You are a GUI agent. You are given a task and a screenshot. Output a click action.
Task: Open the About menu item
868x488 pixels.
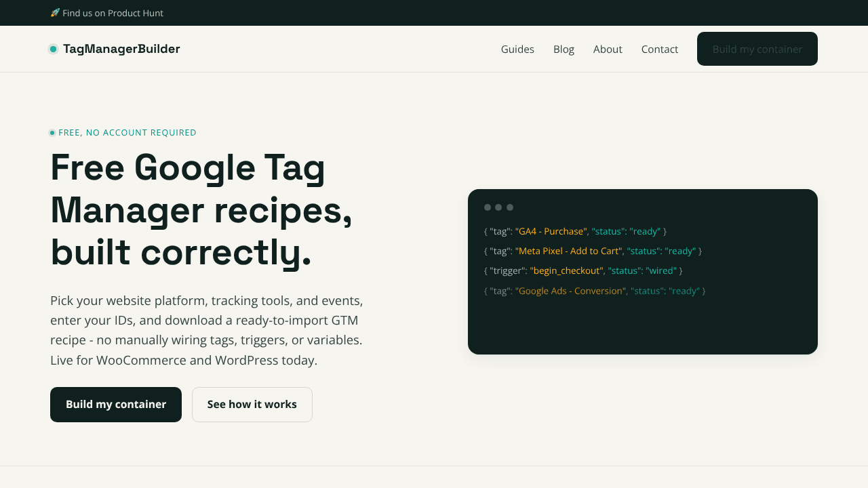(608, 49)
